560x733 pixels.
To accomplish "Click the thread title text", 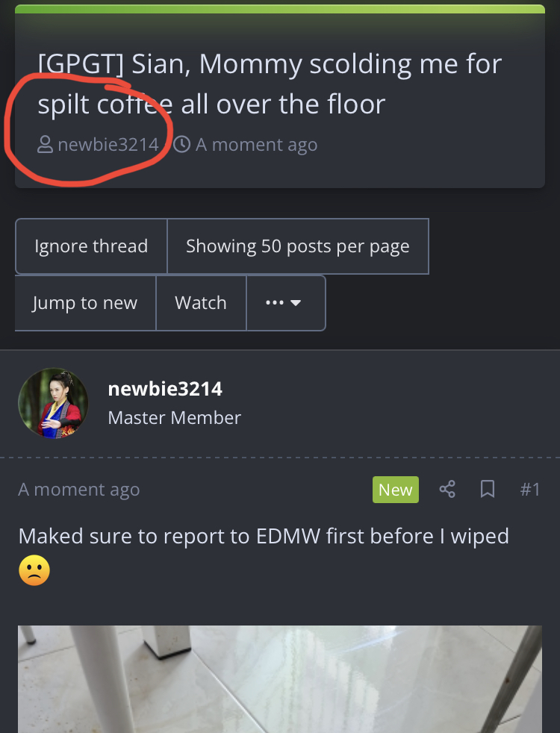I will pyautogui.click(x=270, y=84).
